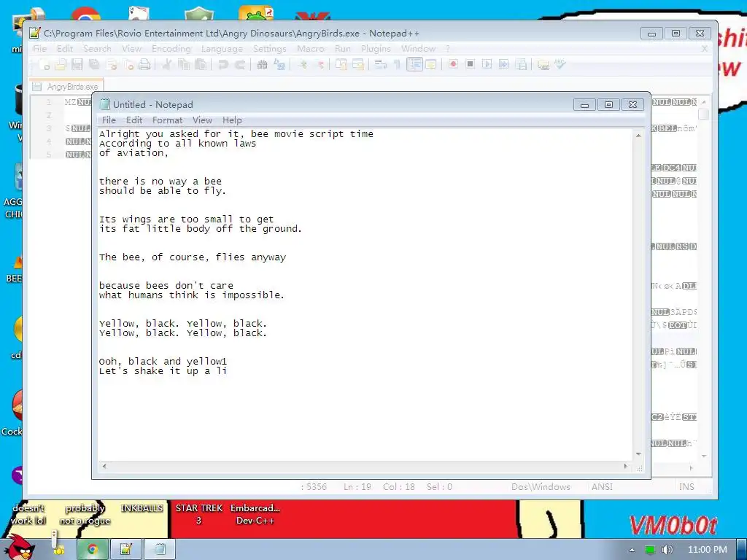Screen dimensions: 747x560
Task: Close the current Notepad++ document with the menu-bar X
Action: tap(705, 49)
